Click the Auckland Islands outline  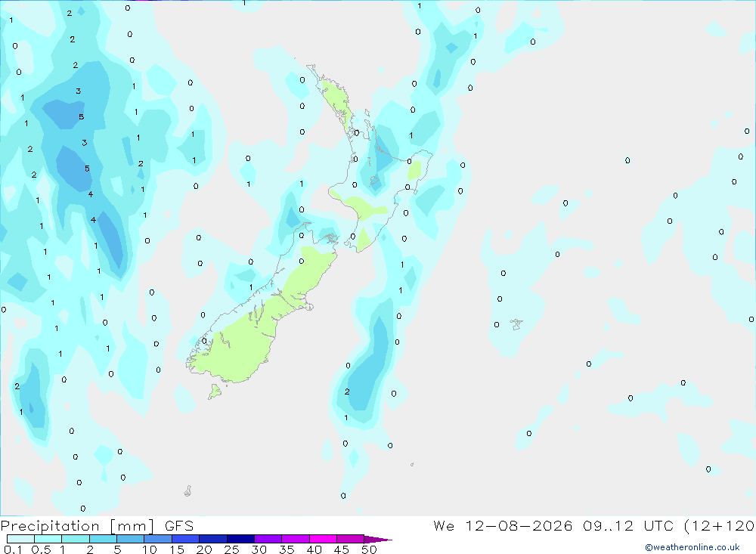(188, 491)
